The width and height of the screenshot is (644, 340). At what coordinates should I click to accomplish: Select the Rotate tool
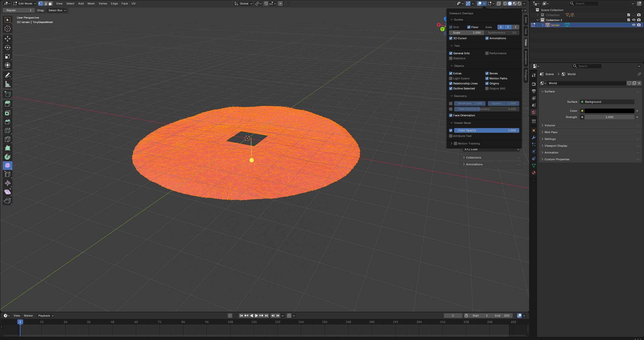pyautogui.click(x=8, y=47)
